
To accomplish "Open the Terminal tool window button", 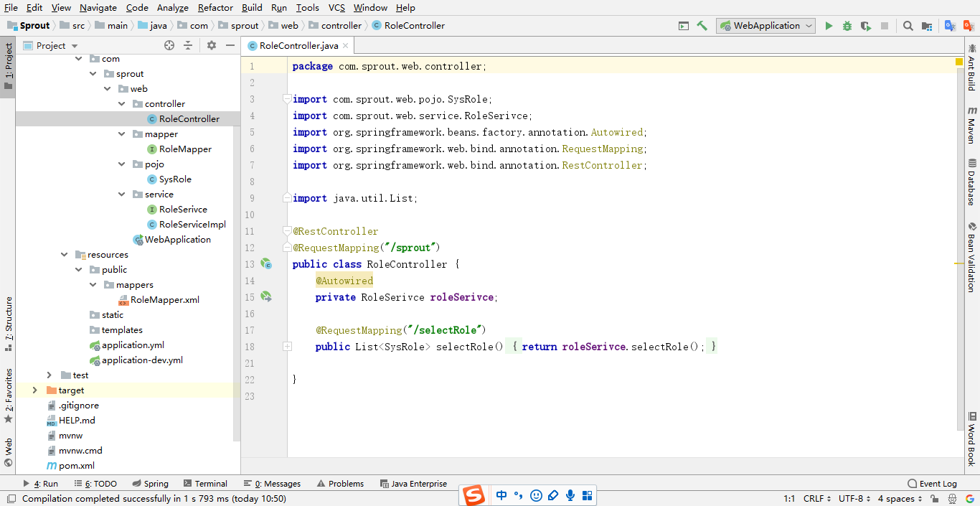I will [204, 484].
